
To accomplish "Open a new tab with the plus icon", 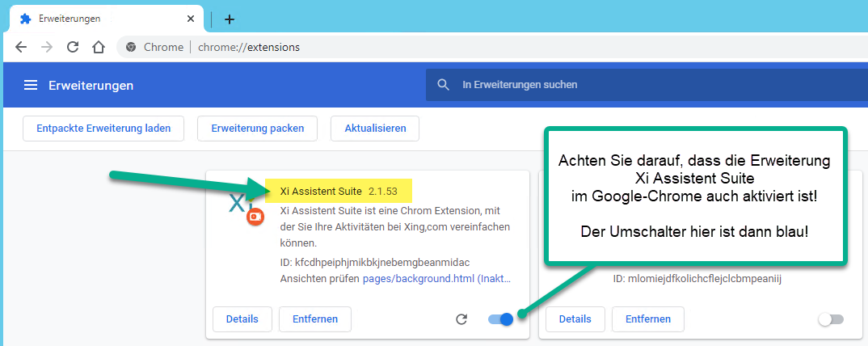I will 230,19.
